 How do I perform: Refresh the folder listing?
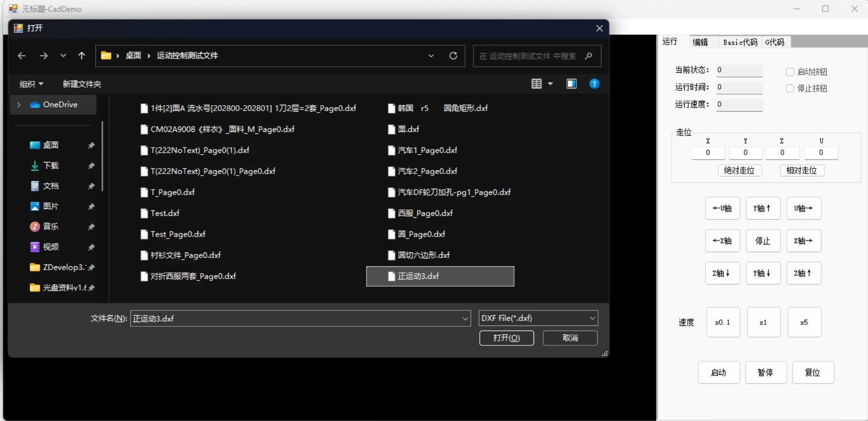pos(453,56)
